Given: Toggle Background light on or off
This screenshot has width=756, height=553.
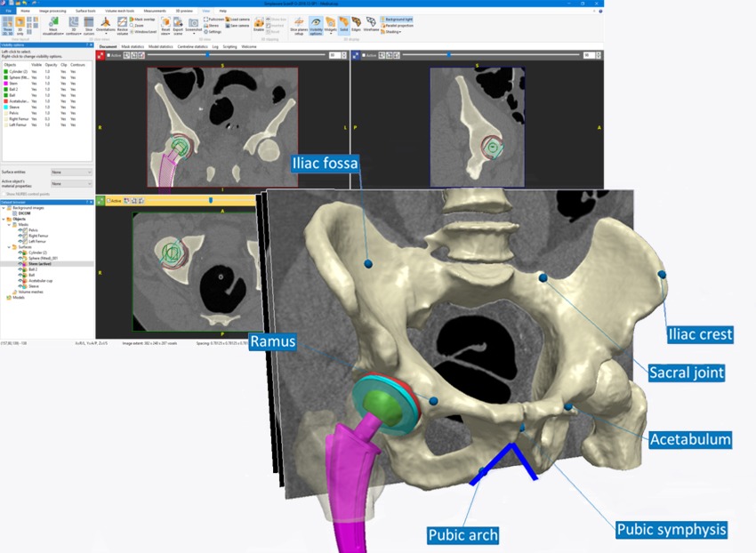Looking at the screenshot, I should [x=397, y=18].
